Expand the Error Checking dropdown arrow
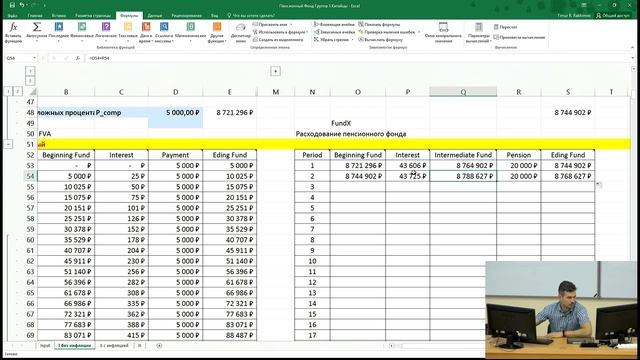 click(419, 32)
